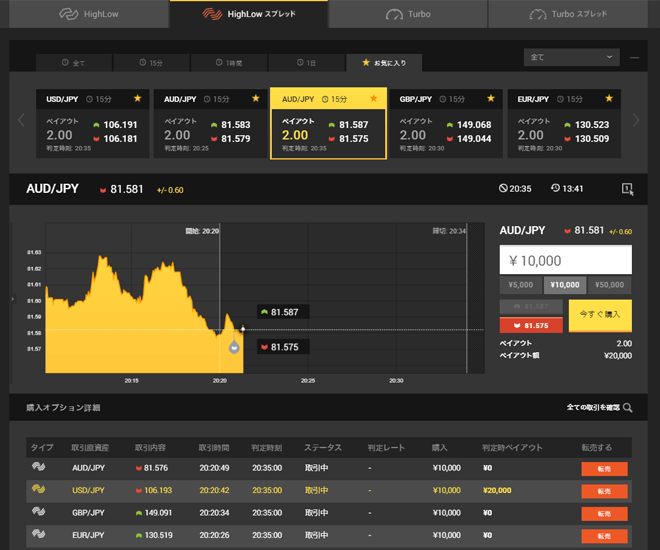Click 今すぐ購入 buy now button
The image size is (660, 550).
(600, 316)
